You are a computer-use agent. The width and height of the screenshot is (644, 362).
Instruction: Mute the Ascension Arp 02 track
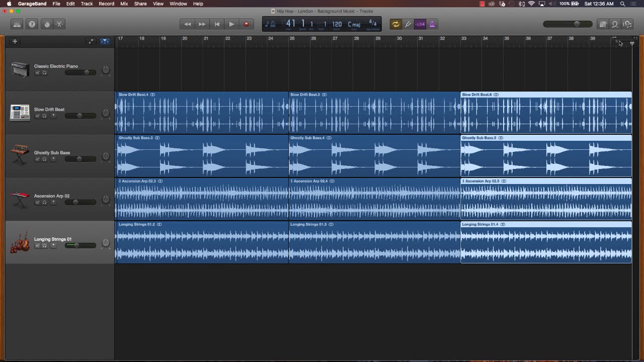[37, 203]
